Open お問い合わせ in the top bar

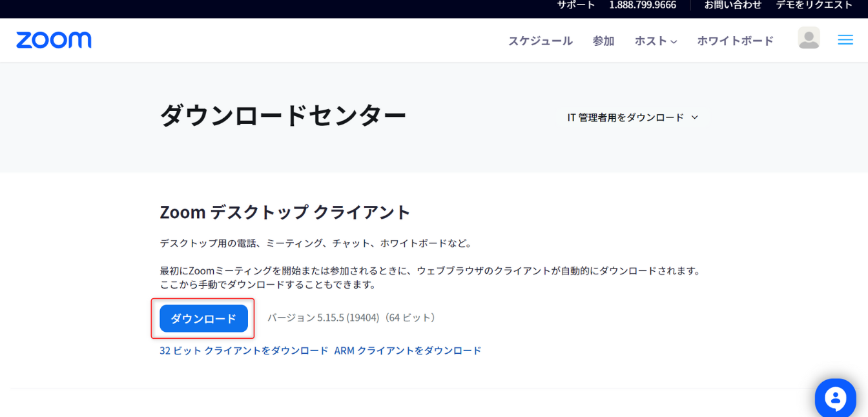click(732, 5)
